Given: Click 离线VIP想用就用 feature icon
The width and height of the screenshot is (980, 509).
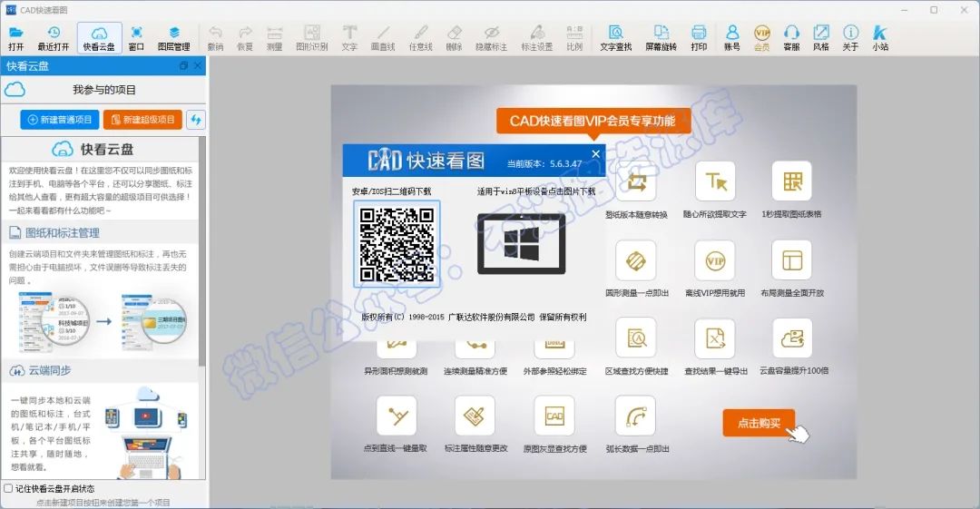Looking at the screenshot, I should click(x=715, y=260).
